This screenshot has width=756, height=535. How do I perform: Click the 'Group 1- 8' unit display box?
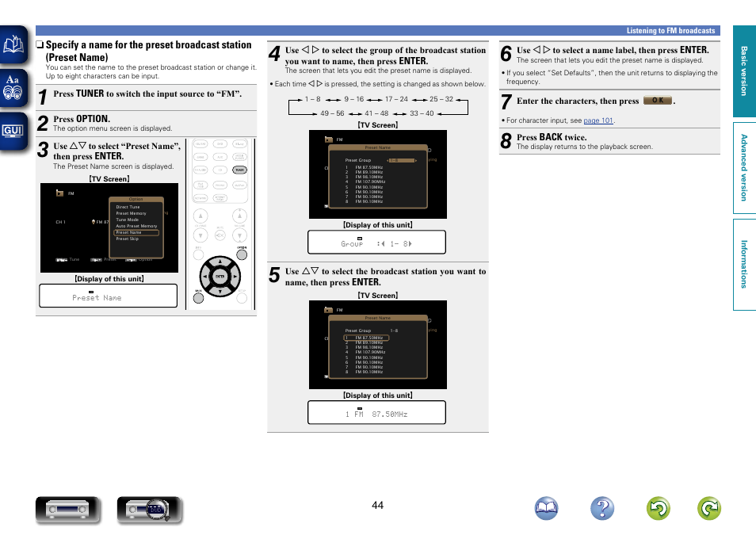coord(376,243)
